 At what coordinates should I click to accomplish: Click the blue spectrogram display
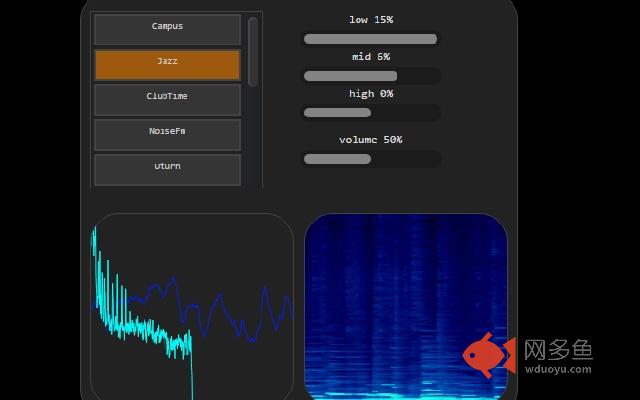pos(406,307)
